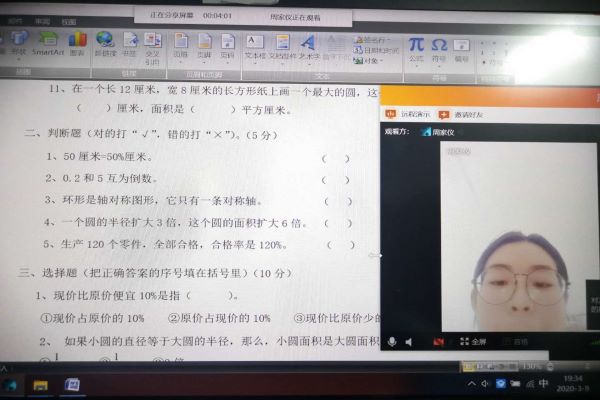
Task: Toggle the red camera video button
Action: (x=437, y=341)
